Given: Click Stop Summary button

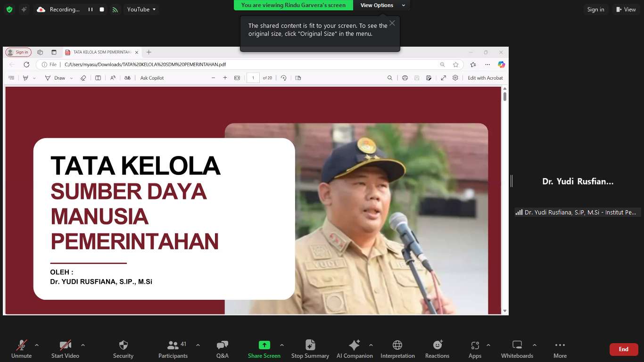Looking at the screenshot, I should [310, 345].
